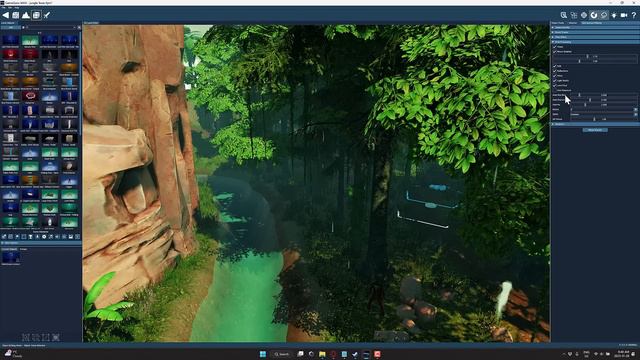
Task: Click the speaker icon in filter row
Action: [57, 236]
